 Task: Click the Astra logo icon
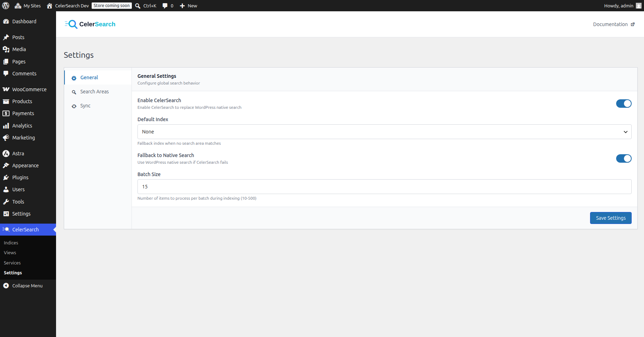pos(6,154)
